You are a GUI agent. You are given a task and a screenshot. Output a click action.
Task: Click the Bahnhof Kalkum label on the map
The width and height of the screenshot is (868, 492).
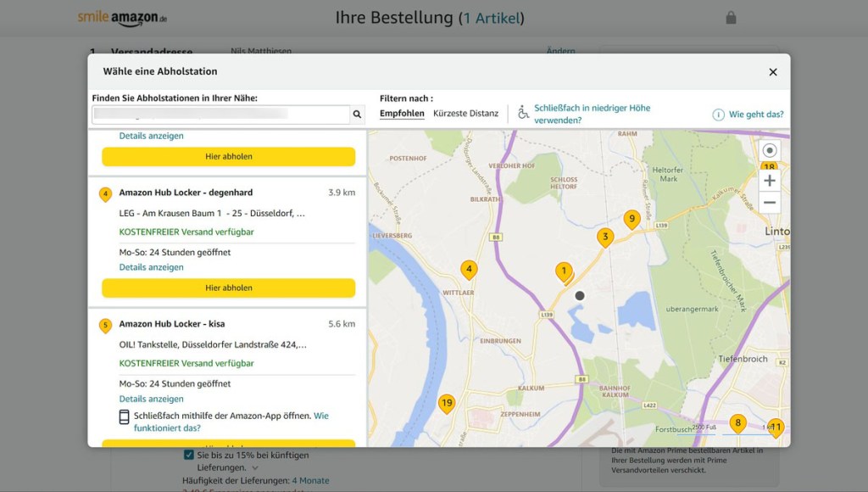coord(615,392)
